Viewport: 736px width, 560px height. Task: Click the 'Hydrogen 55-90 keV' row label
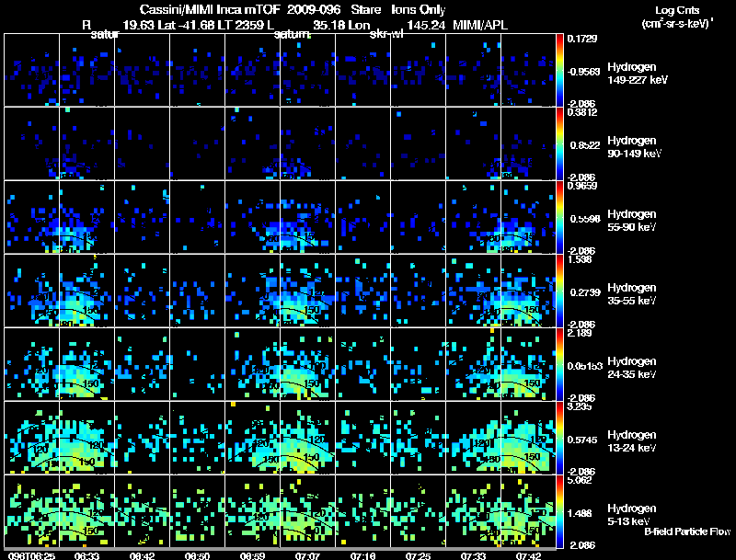click(x=632, y=221)
